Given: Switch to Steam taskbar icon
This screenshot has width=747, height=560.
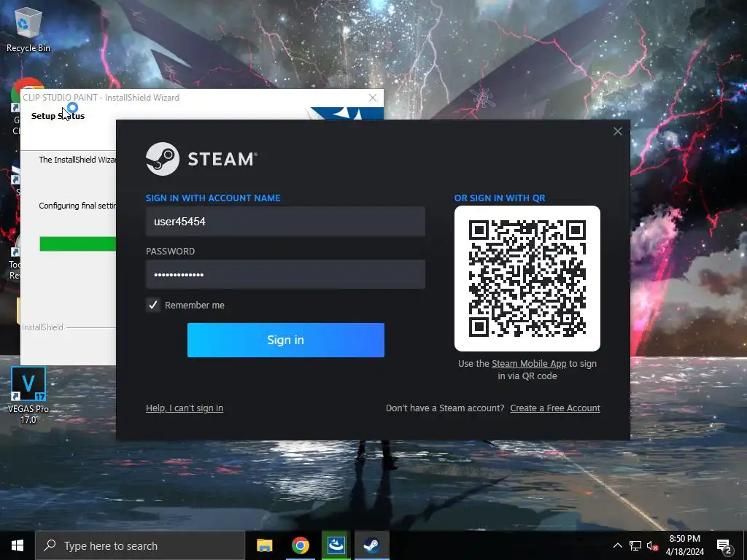Looking at the screenshot, I should [371, 545].
